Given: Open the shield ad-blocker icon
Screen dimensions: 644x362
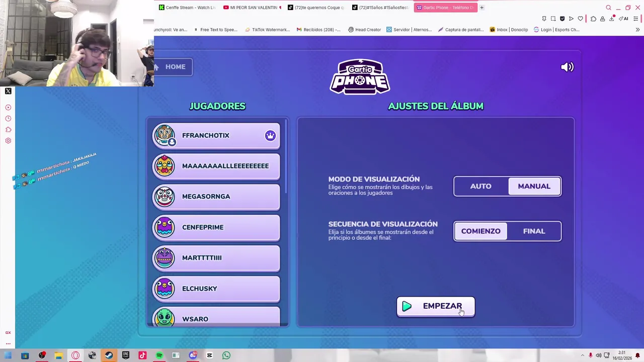Looking at the screenshot, I should (x=562, y=19).
